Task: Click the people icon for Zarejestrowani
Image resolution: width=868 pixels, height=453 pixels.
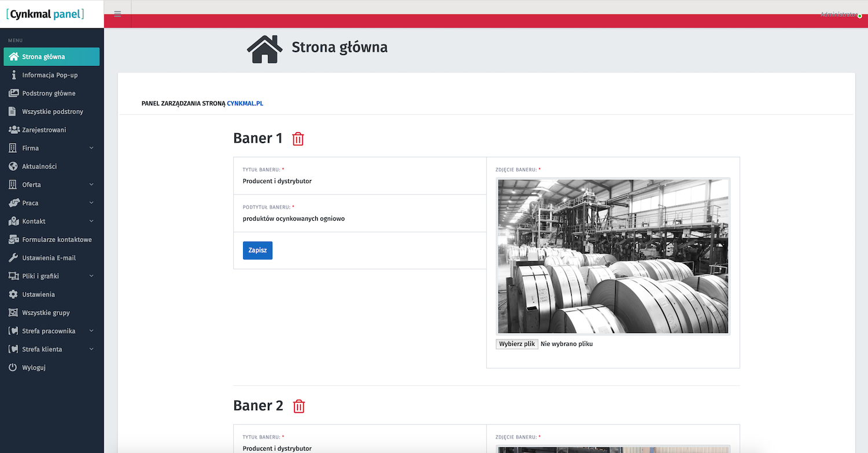Action: [13, 130]
